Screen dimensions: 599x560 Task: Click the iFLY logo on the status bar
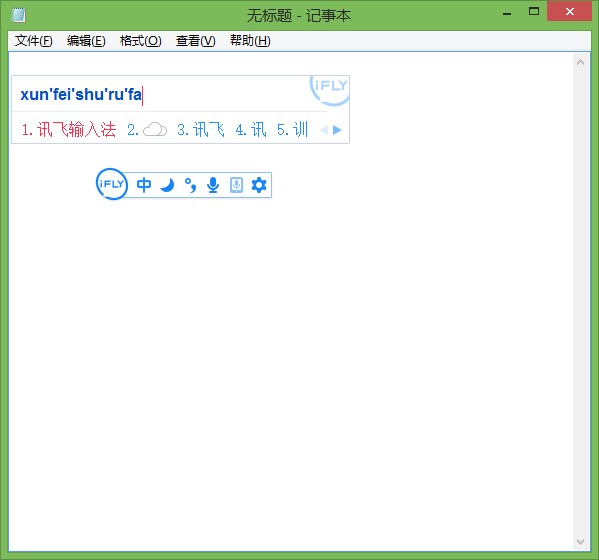click(112, 184)
